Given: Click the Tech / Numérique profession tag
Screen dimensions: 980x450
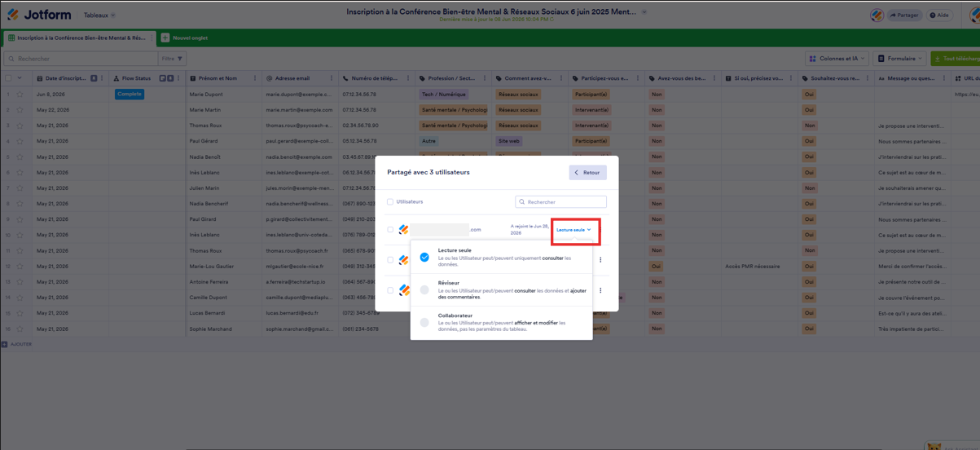Looking at the screenshot, I should pos(444,94).
